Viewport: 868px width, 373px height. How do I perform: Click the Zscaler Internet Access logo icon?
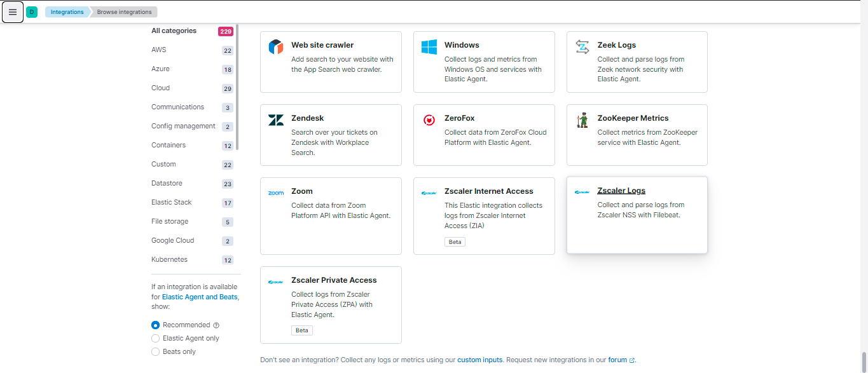(x=429, y=193)
